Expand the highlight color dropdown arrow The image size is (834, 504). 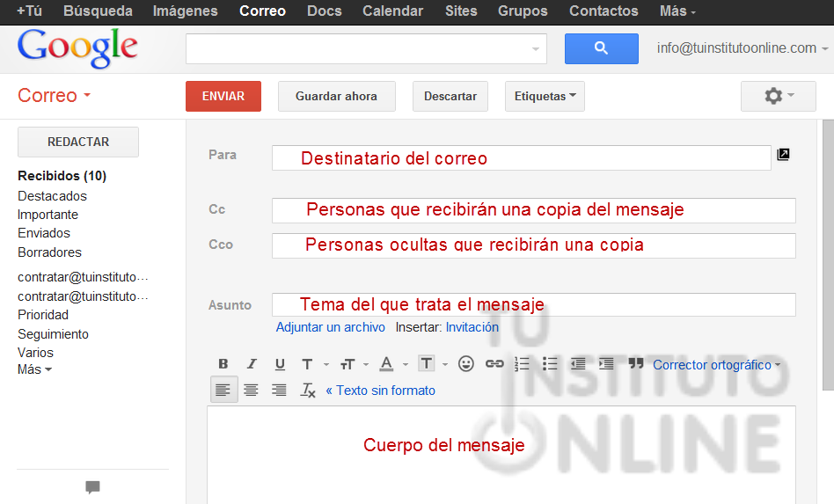pyautogui.click(x=445, y=365)
